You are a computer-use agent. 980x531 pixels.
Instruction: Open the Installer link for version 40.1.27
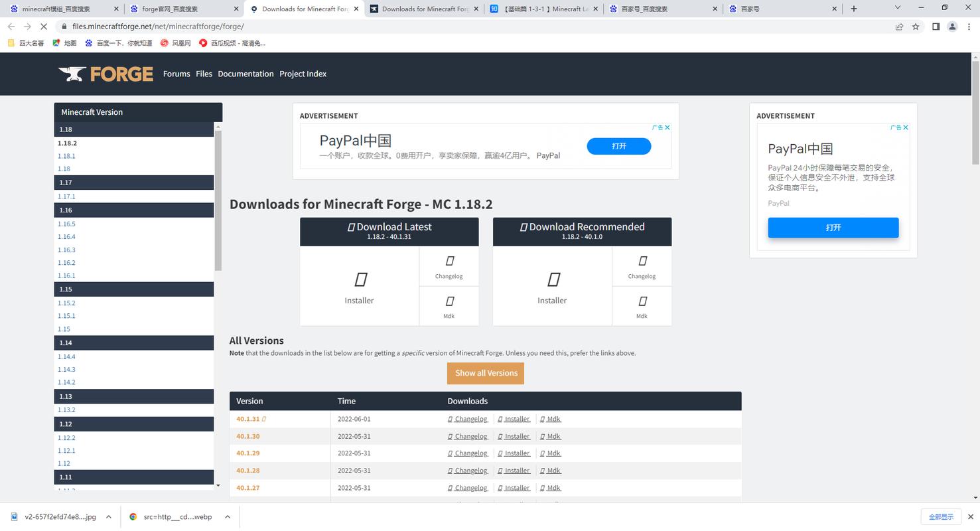click(514, 488)
